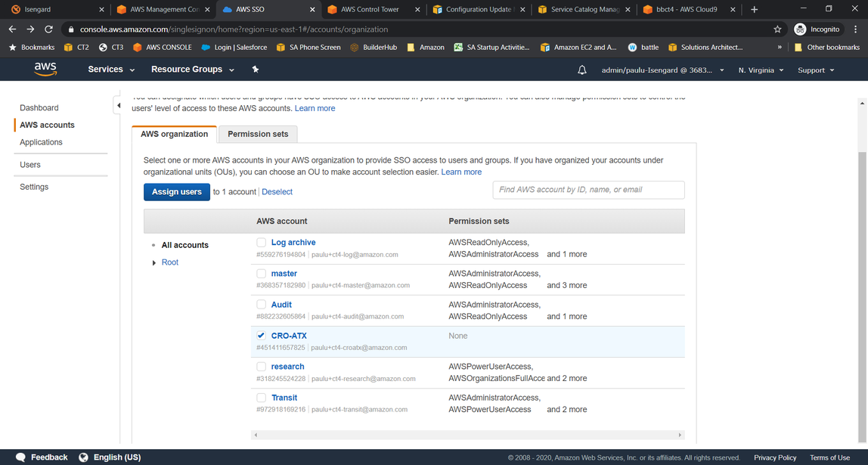Viewport: 868px width, 465px height.
Task: Go to Dashboard in the sidebar
Action: pos(39,107)
